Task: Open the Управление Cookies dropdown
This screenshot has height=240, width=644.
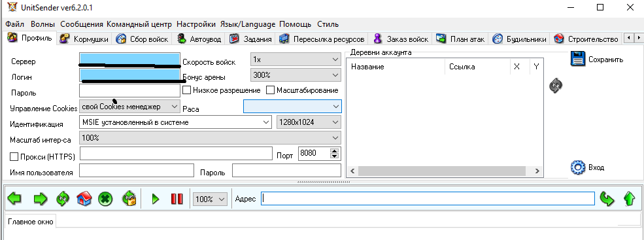Action: [129, 106]
